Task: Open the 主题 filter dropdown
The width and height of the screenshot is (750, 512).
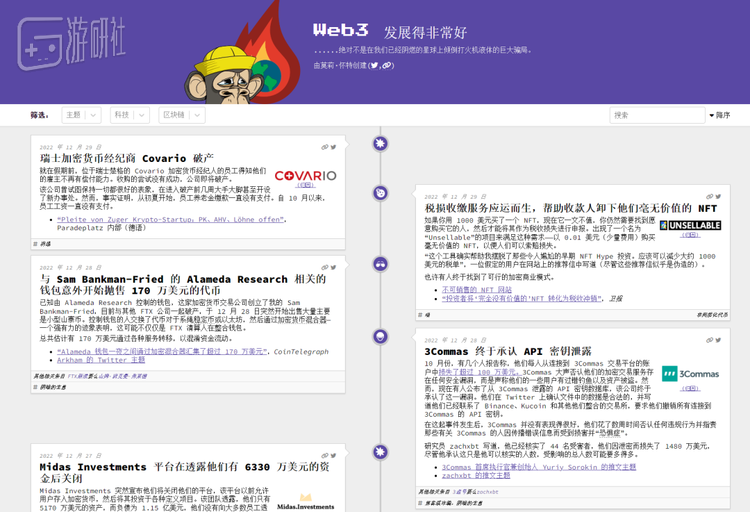Action: pyautogui.click(x=81, y=115)
